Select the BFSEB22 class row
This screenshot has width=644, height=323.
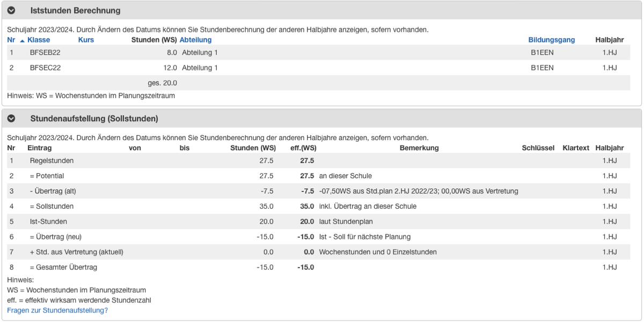click(319, 53)
